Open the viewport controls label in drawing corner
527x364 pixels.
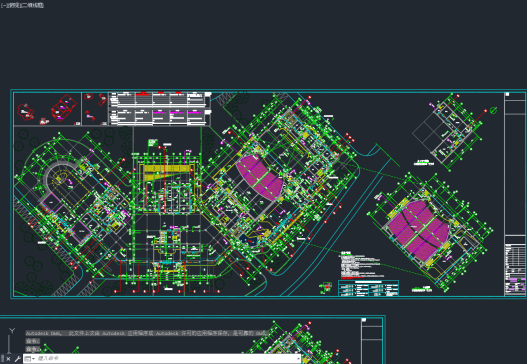[22, 5]
